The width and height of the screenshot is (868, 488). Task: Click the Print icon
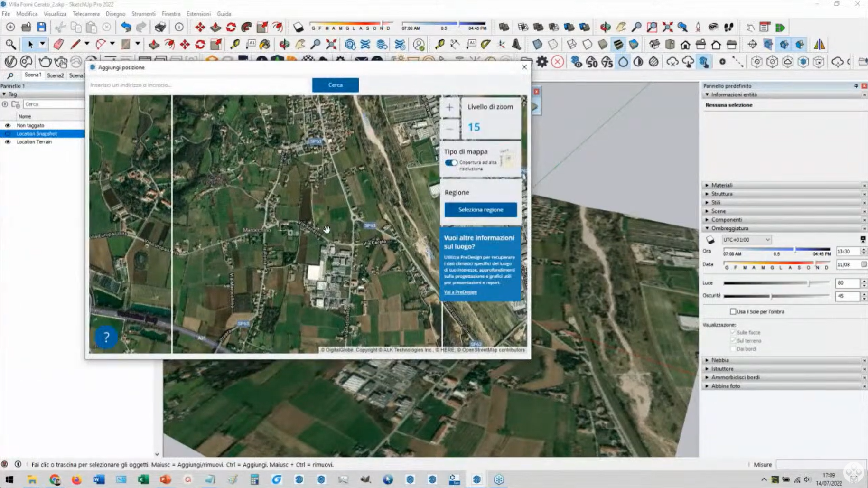(160, 27)
